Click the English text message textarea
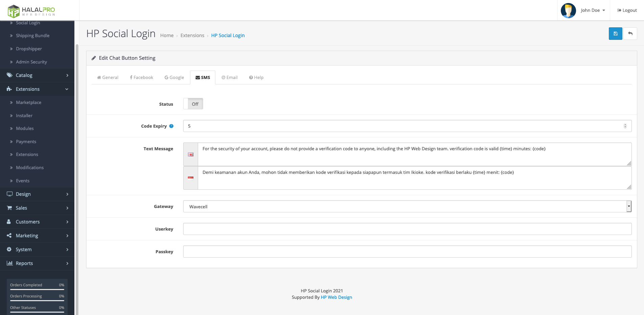This screenshot has height=315, width=644. click(414, 154)
